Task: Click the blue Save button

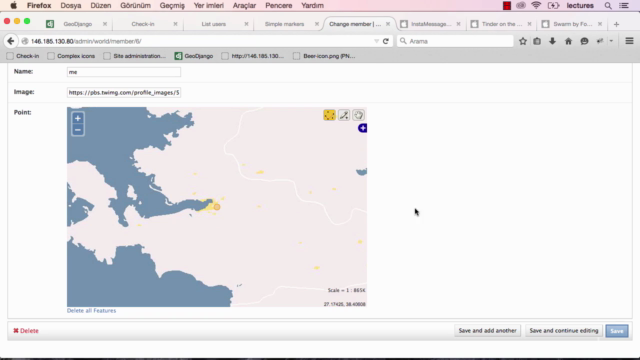Action: click(x=617, y=331)
